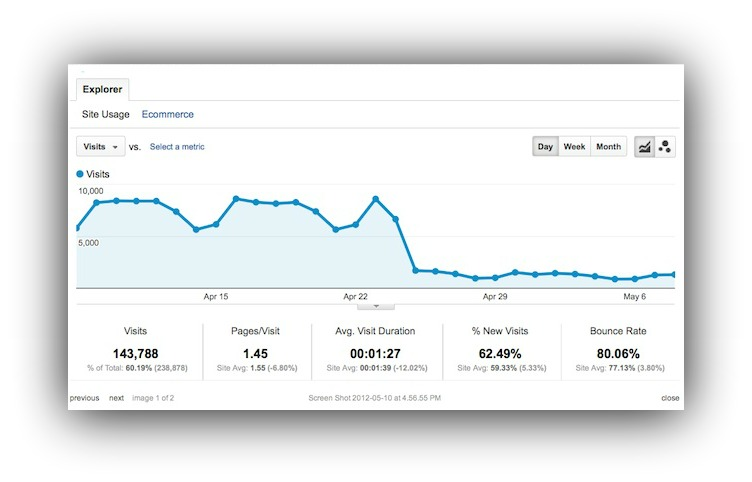Click the 62.49% new visits value
Screen dimensions: 752x482
coord(500,354)
